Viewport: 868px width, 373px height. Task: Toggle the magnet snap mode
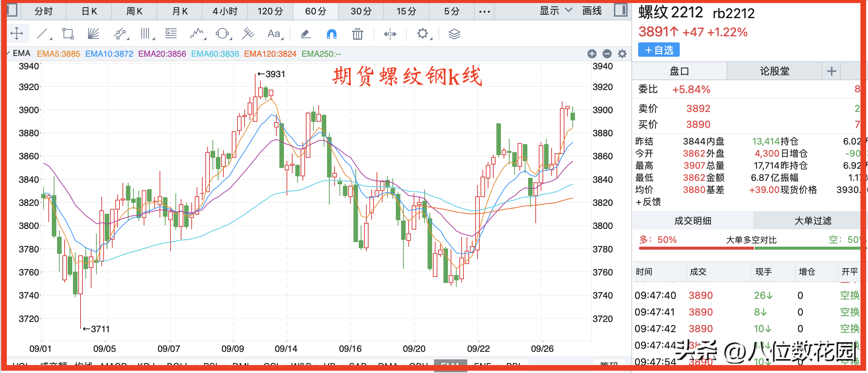click(332, 34)
